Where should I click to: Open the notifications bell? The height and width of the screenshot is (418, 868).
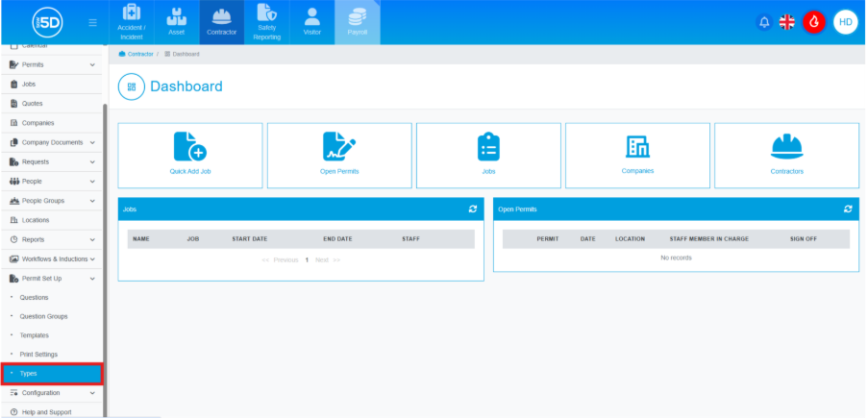tap(764, 22)
